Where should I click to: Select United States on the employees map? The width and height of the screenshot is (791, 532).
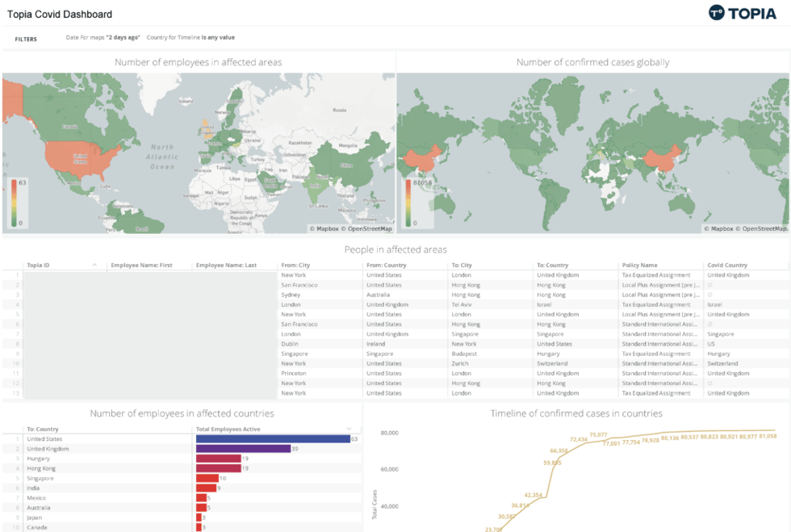click(81, 157)
